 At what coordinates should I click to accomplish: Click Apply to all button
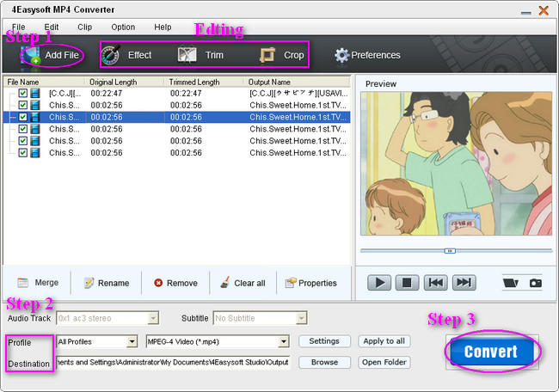(x=384, y=341)
